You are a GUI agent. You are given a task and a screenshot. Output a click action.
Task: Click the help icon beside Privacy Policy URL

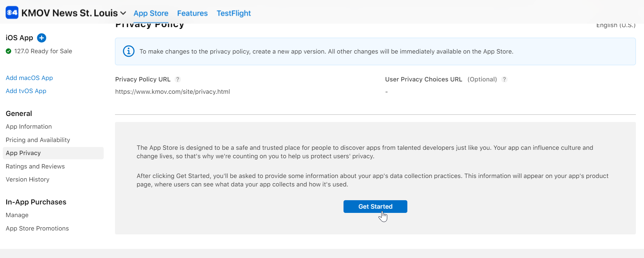click(x=178, y=79)
